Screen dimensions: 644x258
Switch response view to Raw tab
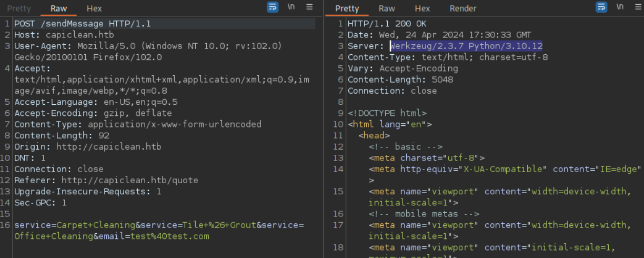point(387,8)
